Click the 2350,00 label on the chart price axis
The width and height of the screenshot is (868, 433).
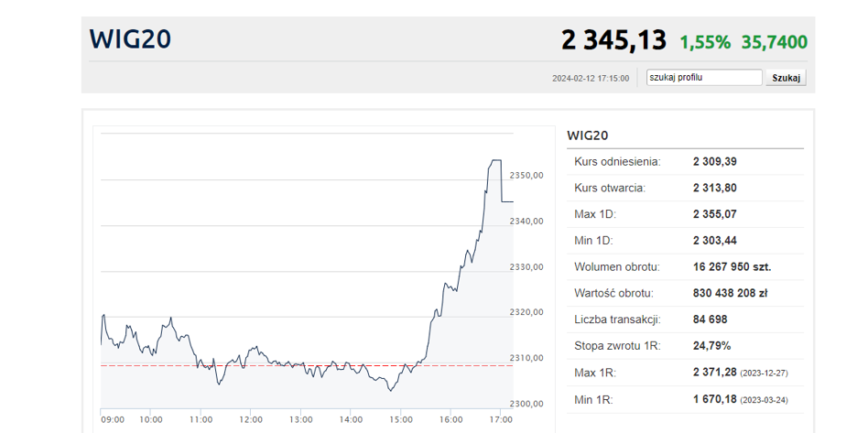coord(526,175)
